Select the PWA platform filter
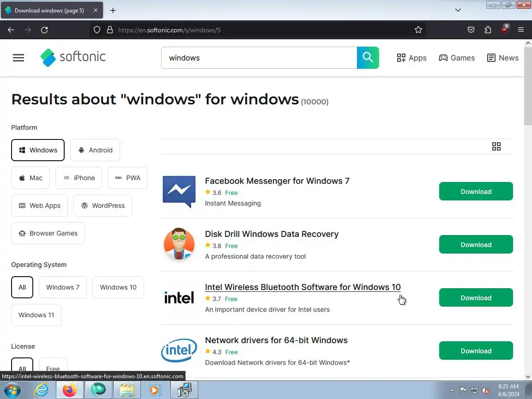 127,178
